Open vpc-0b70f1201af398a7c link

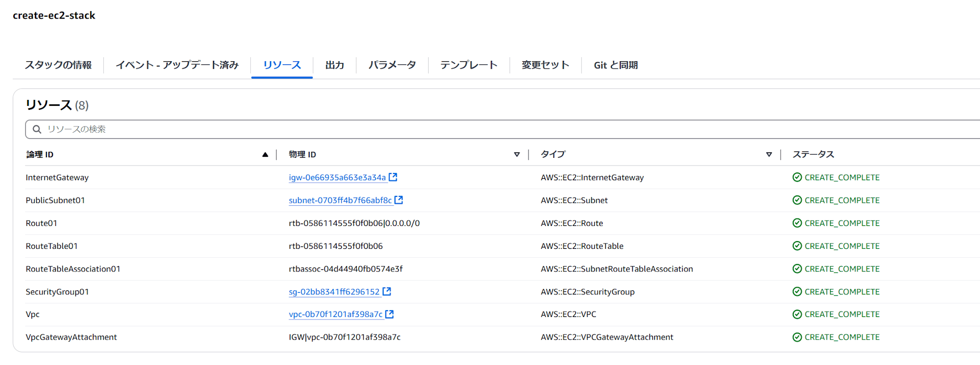coord(336,314)
